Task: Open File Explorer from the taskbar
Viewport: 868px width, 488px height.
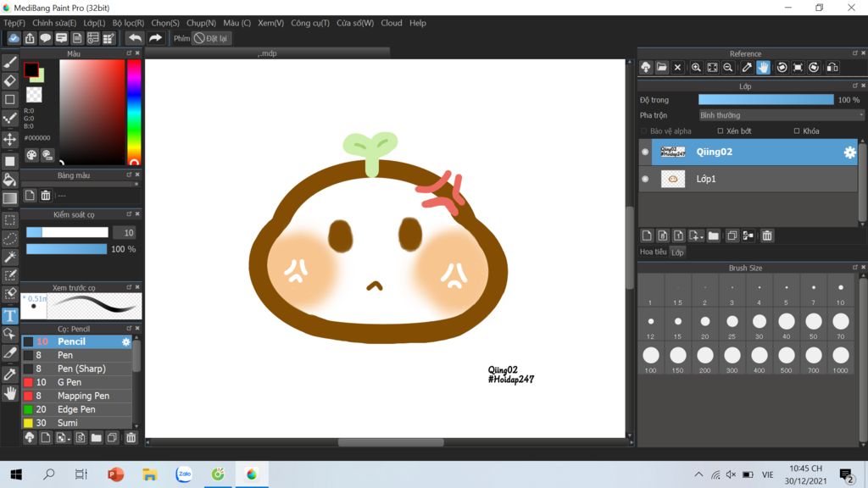Action: click(x=149, y=474)
